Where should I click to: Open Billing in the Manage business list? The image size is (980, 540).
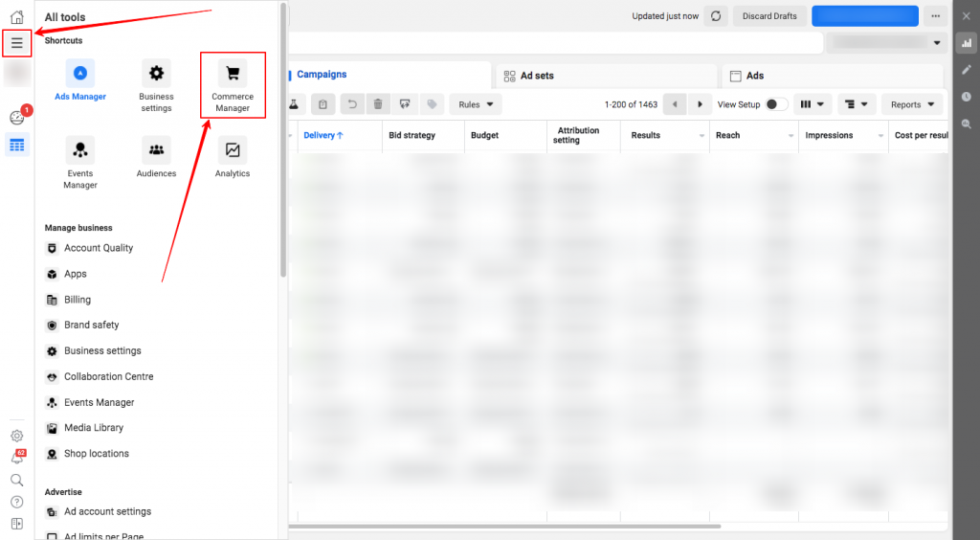[77, 300]
